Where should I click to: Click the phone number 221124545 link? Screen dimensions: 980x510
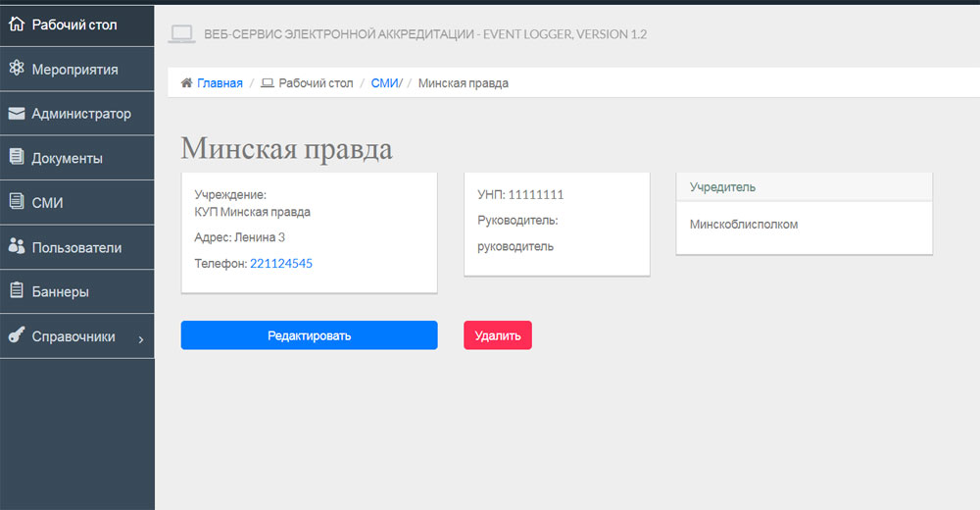pyautogui.click(x=281, y=264)
